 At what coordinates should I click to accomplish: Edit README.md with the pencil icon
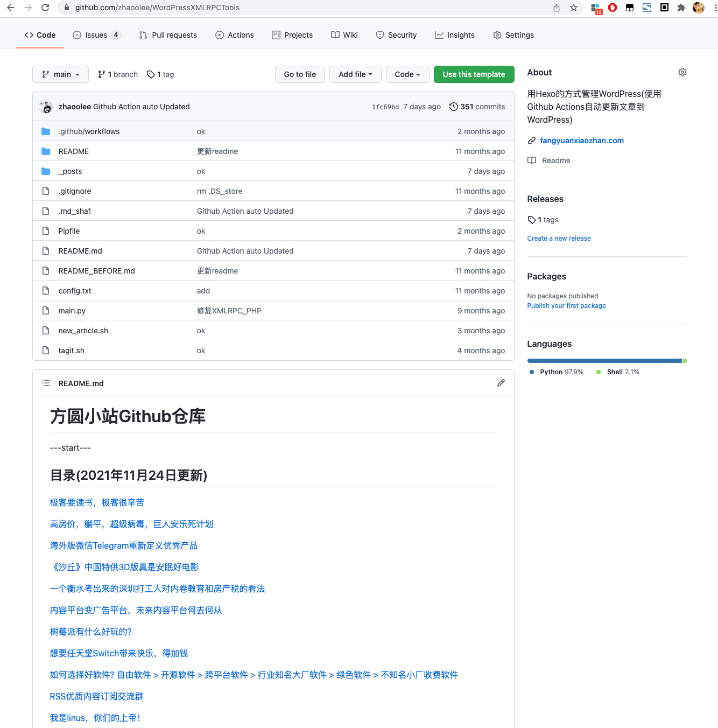tap(501, 383)
